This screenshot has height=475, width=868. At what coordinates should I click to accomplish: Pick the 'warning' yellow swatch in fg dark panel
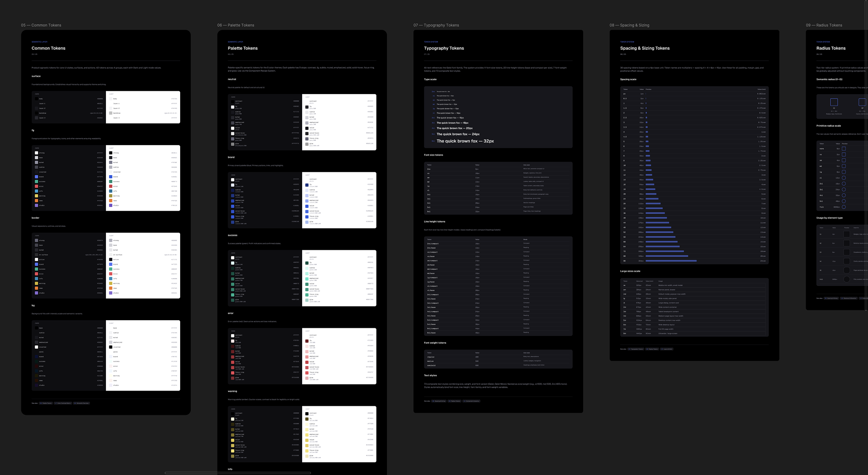tap(36, 196)
